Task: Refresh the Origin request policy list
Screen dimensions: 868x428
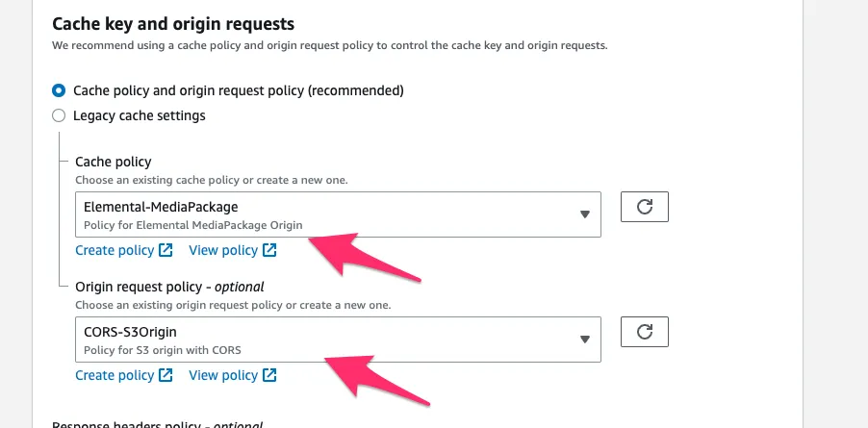Action: pos(645,332)
